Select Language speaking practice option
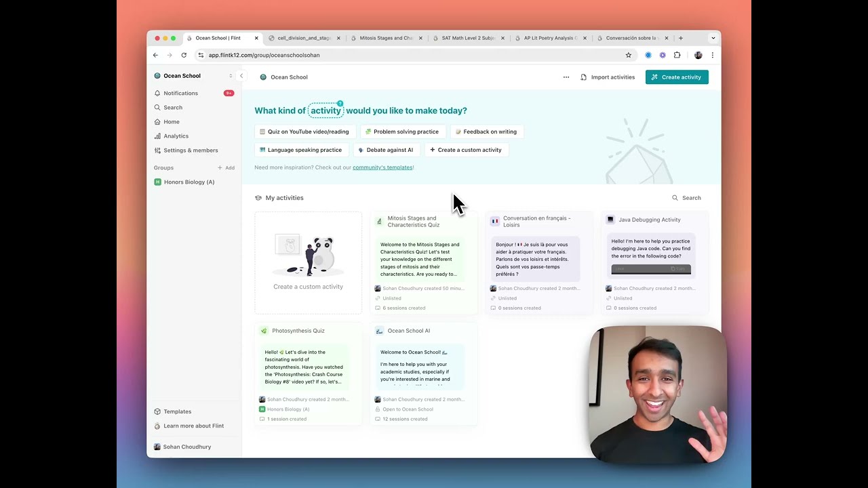 pos(300,150)
